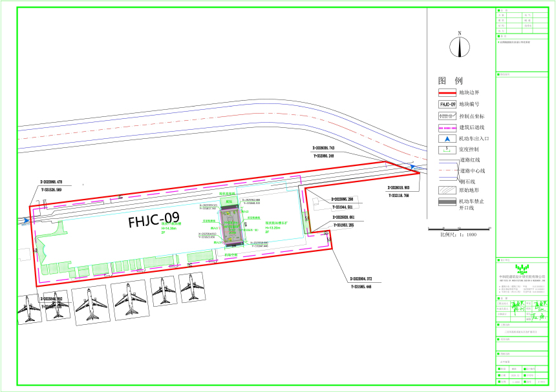Click the design institute logo in title block

pyautogui.click(x=522, y=269)
